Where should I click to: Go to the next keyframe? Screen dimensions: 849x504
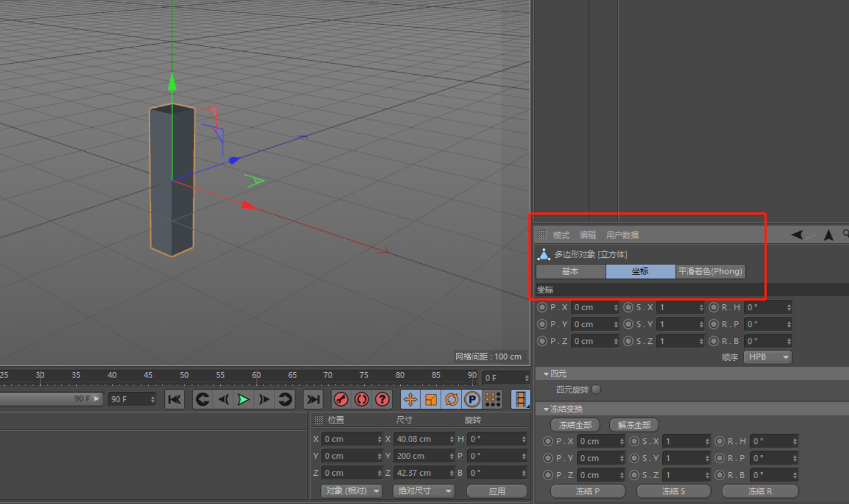pos(285,399)
